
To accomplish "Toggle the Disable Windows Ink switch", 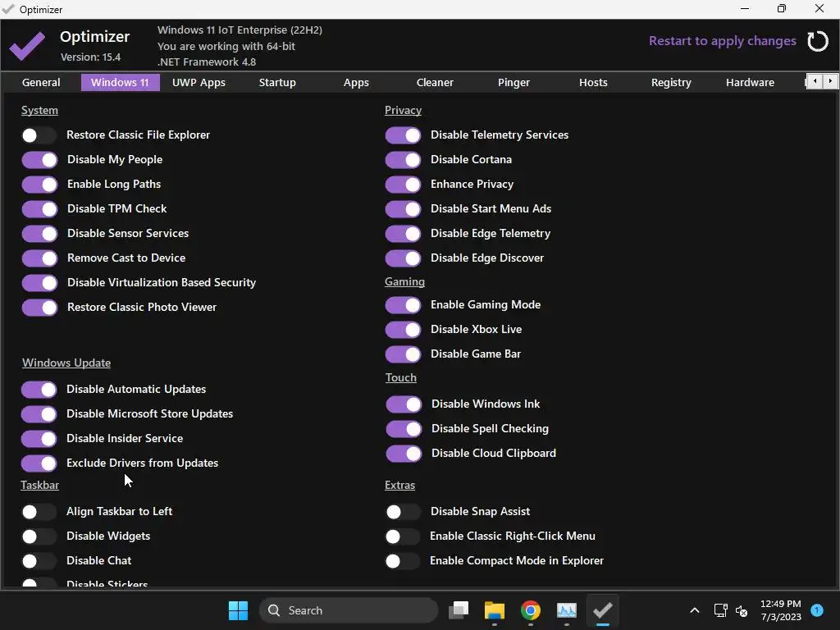I will point(404,404).
